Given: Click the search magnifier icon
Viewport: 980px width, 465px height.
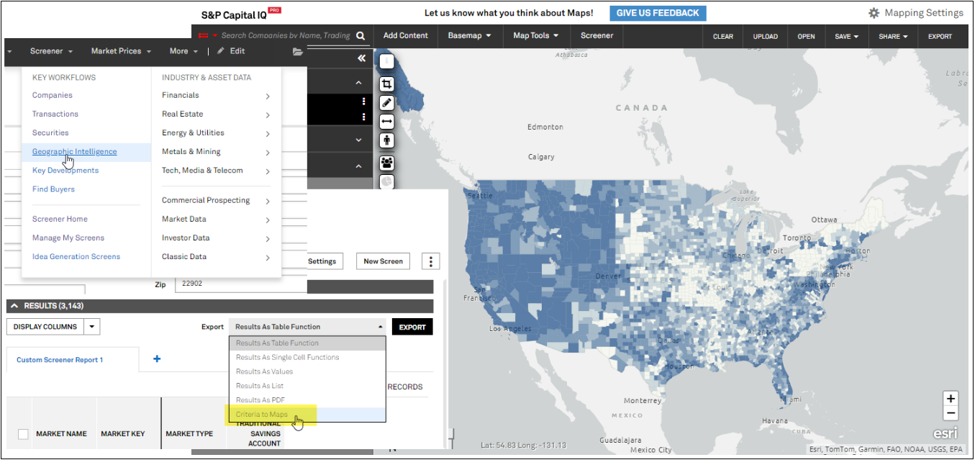Looking at the screenshot, I should click(360, 36).
